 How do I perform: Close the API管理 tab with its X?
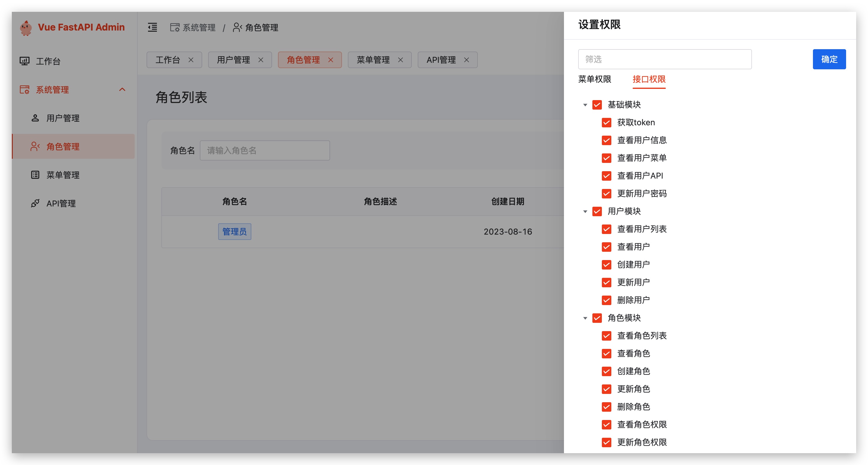click(x=466, y=60)
